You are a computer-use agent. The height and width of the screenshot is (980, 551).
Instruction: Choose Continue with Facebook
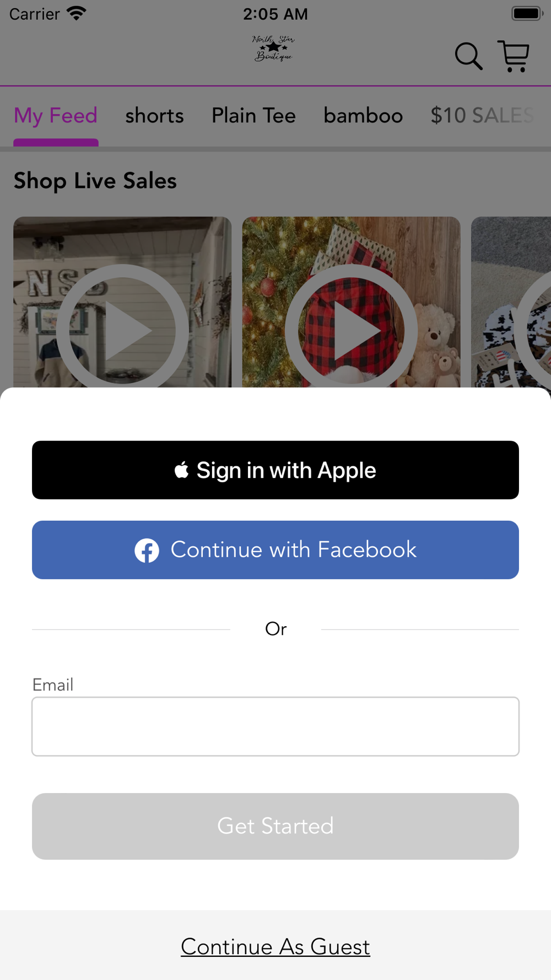[x=275, y=550]
